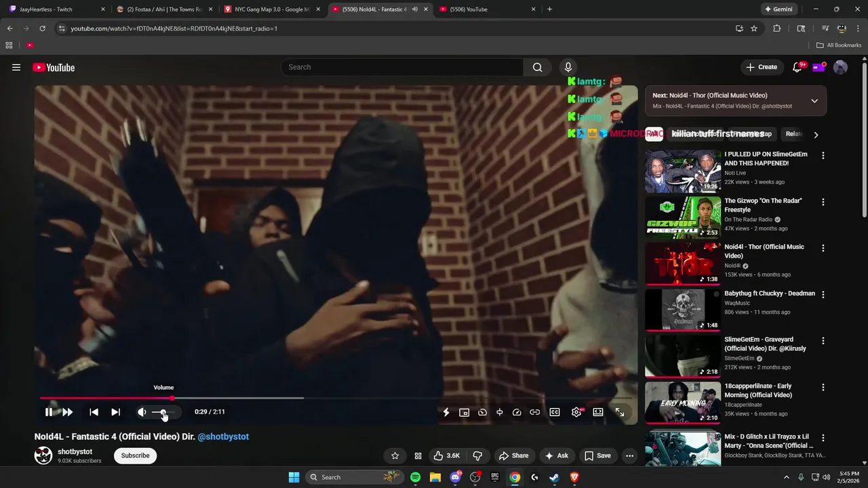Enter fullscreen mode in the video player
The image size is (868, 488).
coord(620,412)
